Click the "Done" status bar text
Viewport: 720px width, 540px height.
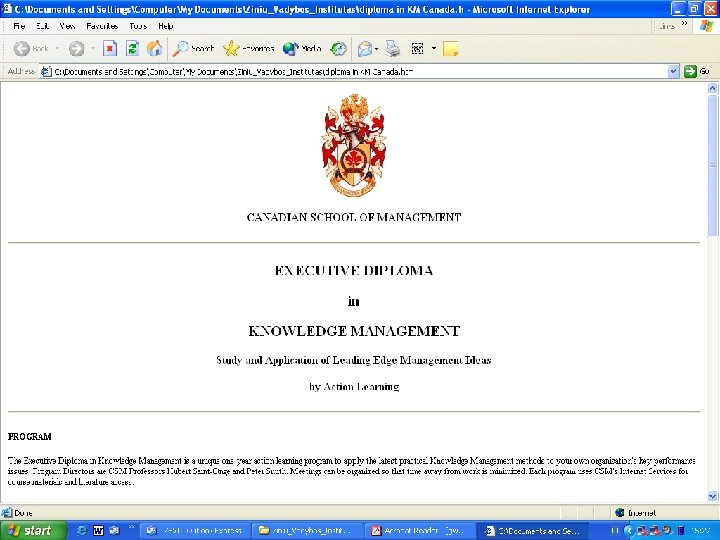tap(23, 513)
